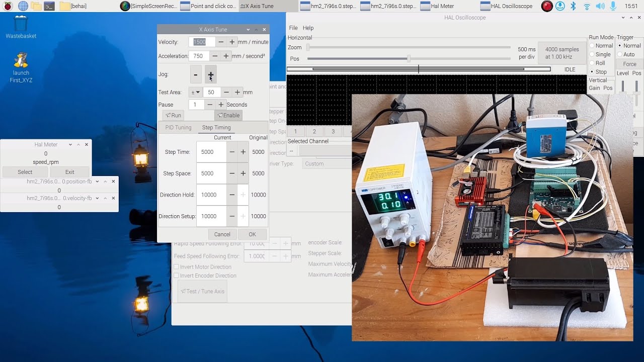Click the oscilloscope Zoom slider
The height and width of the screenshot is (362, 644).
[408, 47]
